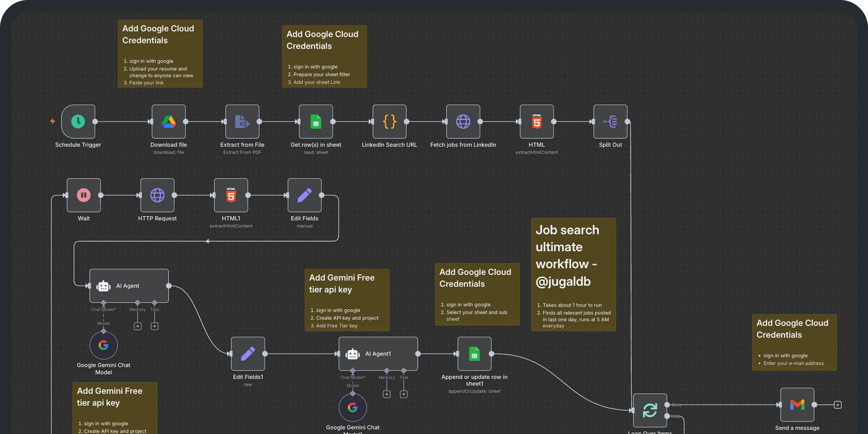Click the Chat Model connector label under AI Agent
This screenshot has width=868, height=434.
[103, 309]
